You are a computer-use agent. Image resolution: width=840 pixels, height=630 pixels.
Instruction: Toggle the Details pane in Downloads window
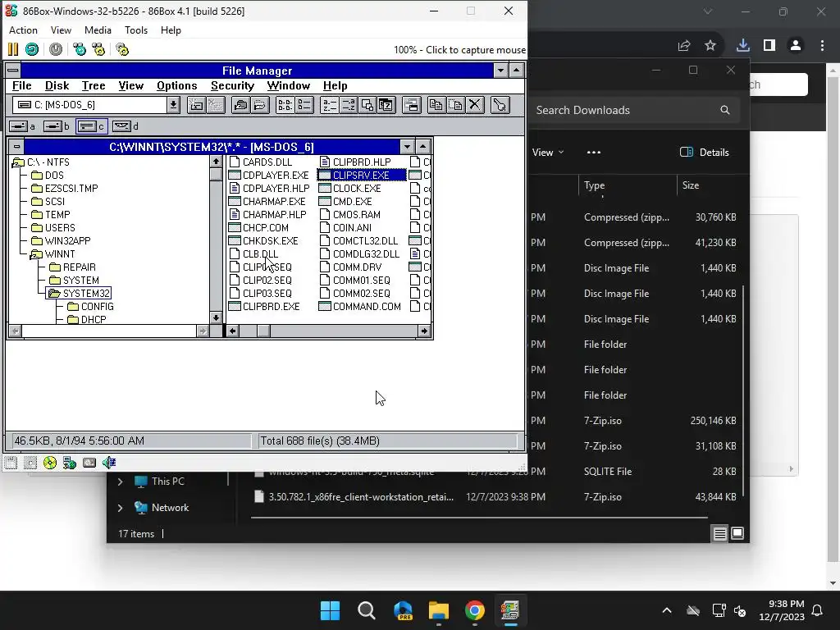point(705,153)
